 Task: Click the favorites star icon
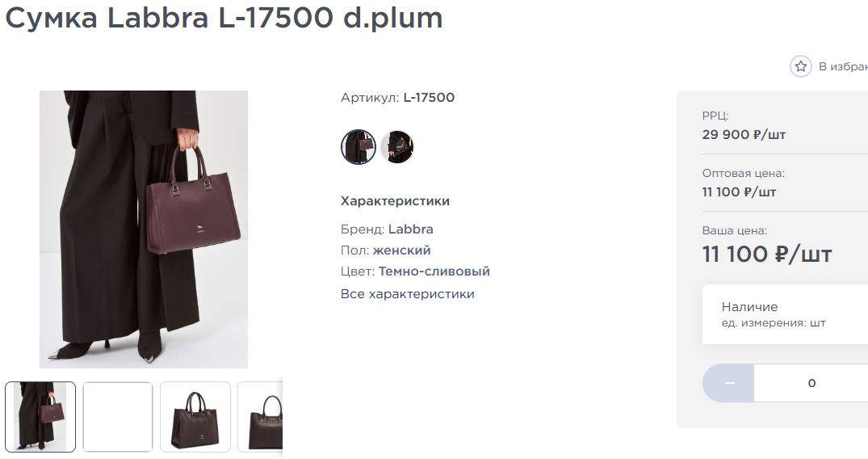pyautogui.click(x=800, y=66)
